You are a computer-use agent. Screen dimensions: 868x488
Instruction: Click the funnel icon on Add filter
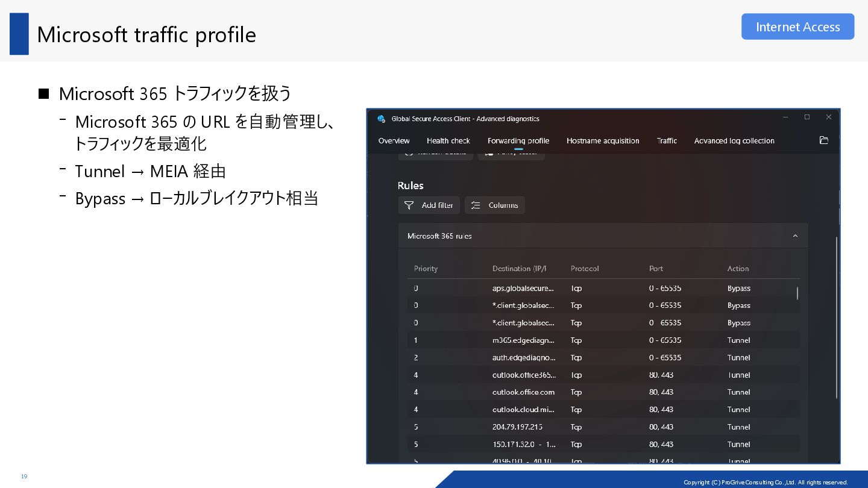(x=409, y=205)
